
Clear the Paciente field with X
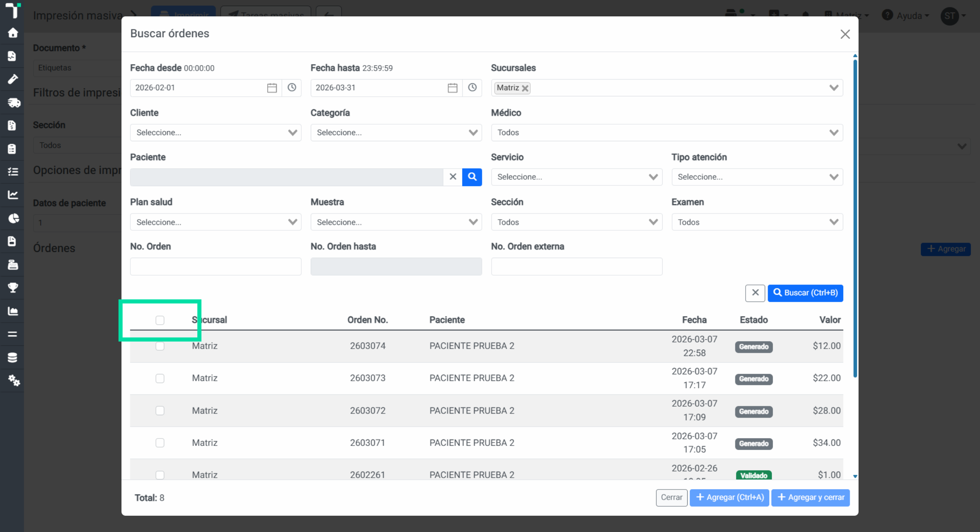pos(453,177)
